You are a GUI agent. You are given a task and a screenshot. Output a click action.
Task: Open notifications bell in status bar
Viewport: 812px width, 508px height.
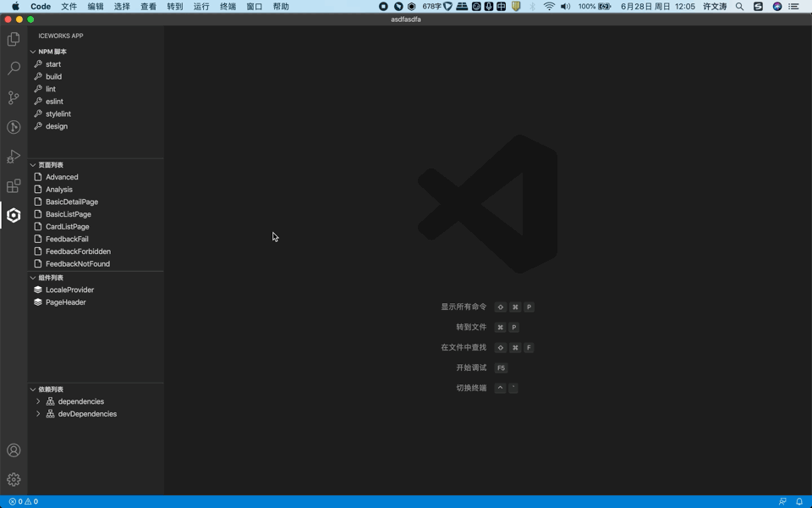click(x=799, y=502)
